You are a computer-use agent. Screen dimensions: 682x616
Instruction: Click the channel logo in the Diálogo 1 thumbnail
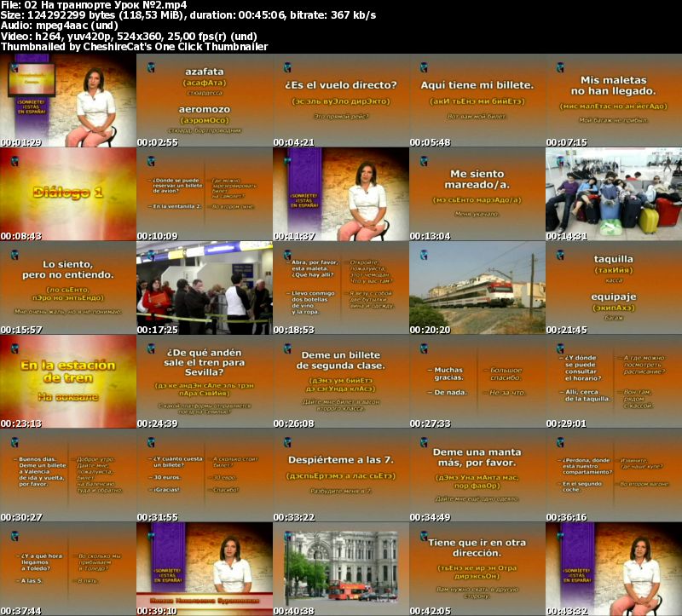(14, 161)
